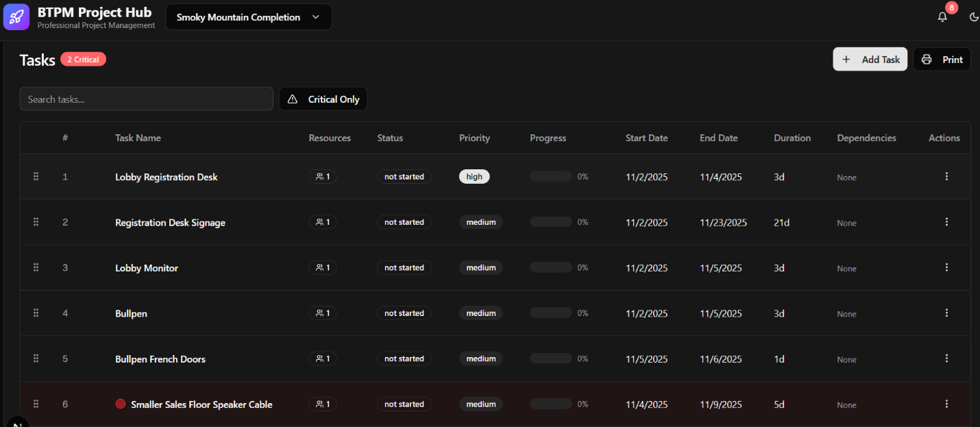Open actions menu for Lobby Registration Desk

click(946, 177)
